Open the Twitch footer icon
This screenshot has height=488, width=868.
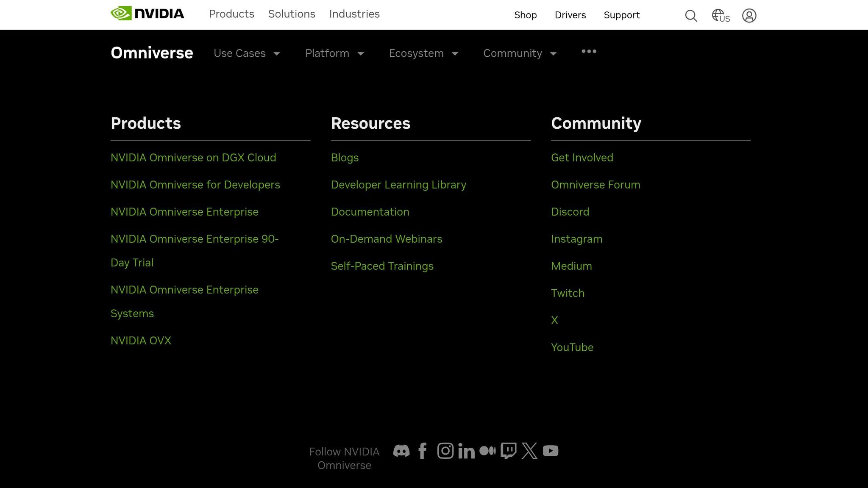click(x=508, y=451)
